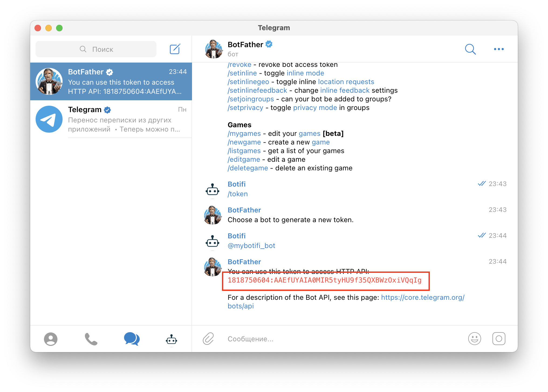Click the /setinline command link

pyautogui.click(x=242, y=73)
